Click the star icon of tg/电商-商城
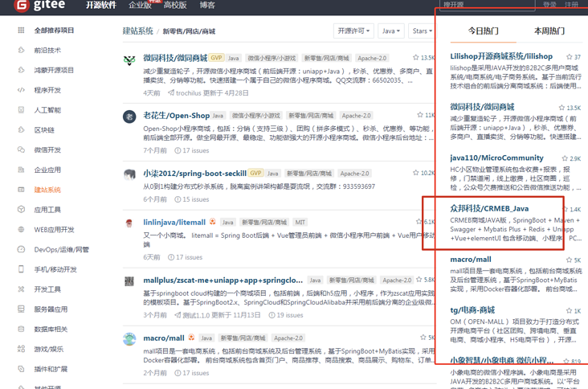The width and height of the screenshot is (588, 389). point(569,310)
